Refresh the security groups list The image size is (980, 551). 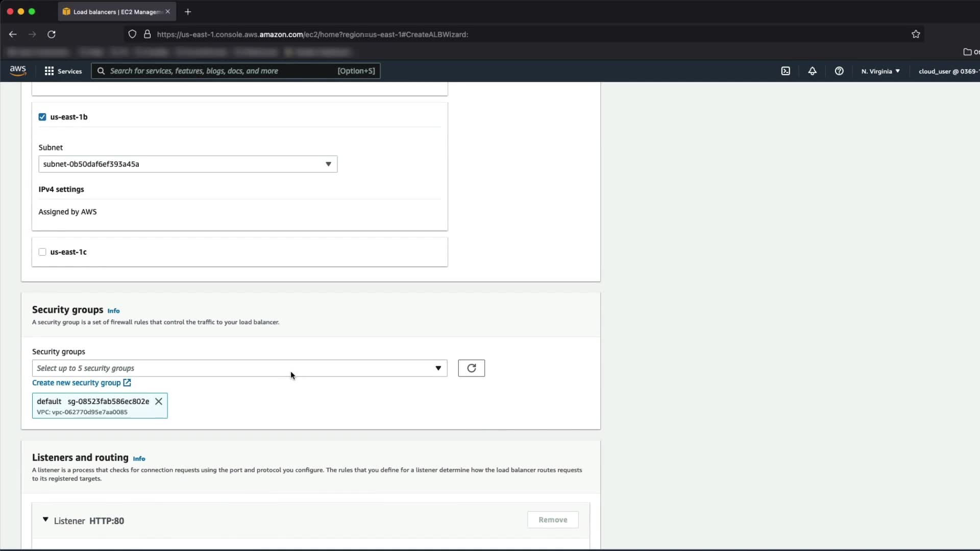click(x=471, y=368)
